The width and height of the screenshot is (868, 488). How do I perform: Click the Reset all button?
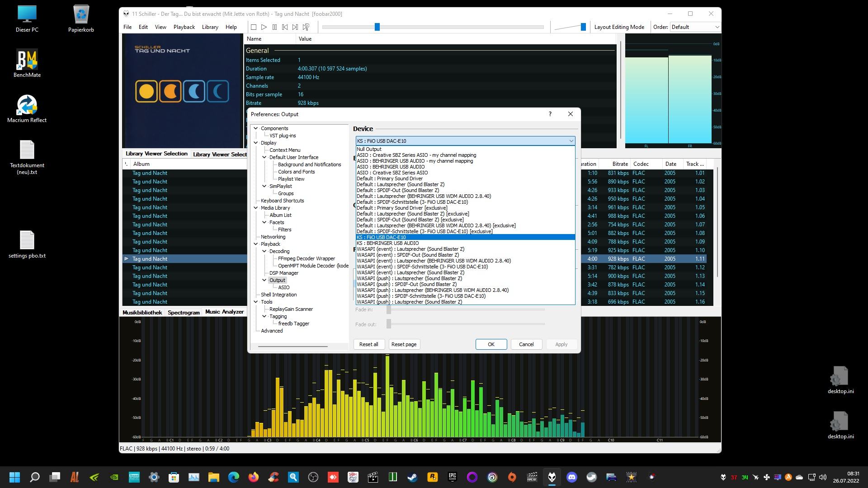click(x=368, y=344)
